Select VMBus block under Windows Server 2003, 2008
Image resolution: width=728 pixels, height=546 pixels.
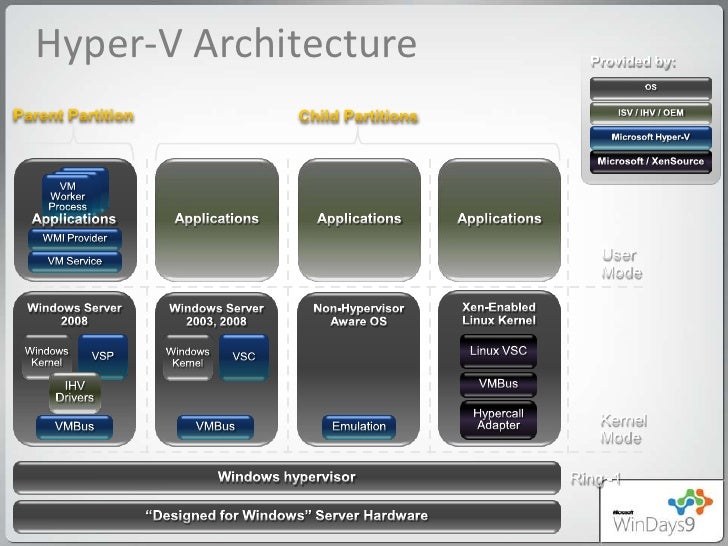tap(215, 426)
